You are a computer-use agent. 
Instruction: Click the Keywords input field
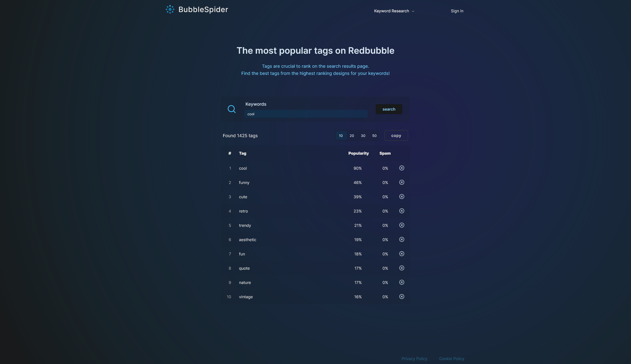[x=306, y=114]
